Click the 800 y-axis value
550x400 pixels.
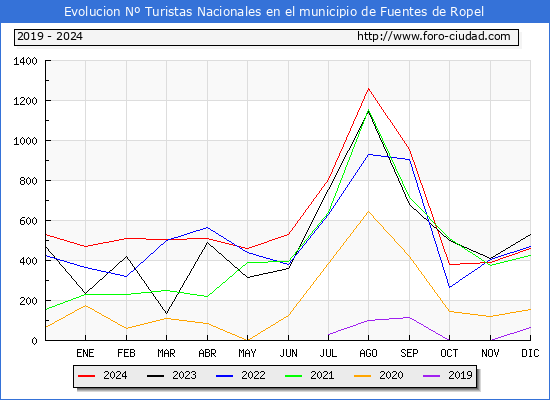[x=28, y=181]
